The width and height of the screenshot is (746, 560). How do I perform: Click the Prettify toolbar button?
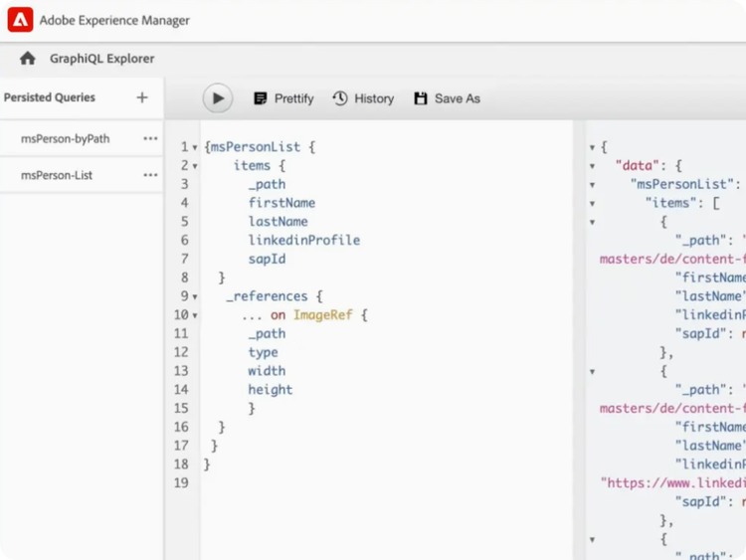[x=283, y=98]
